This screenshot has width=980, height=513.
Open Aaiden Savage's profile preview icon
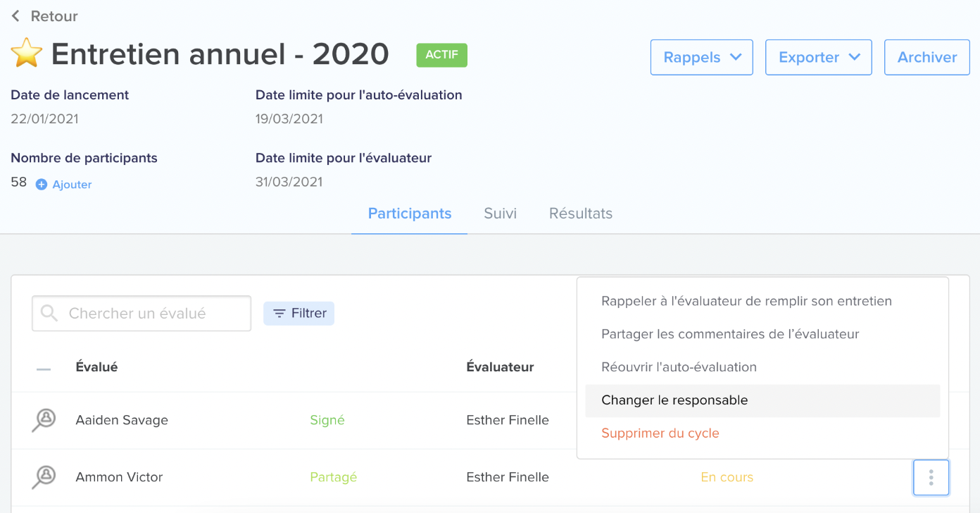click(44, 420)
